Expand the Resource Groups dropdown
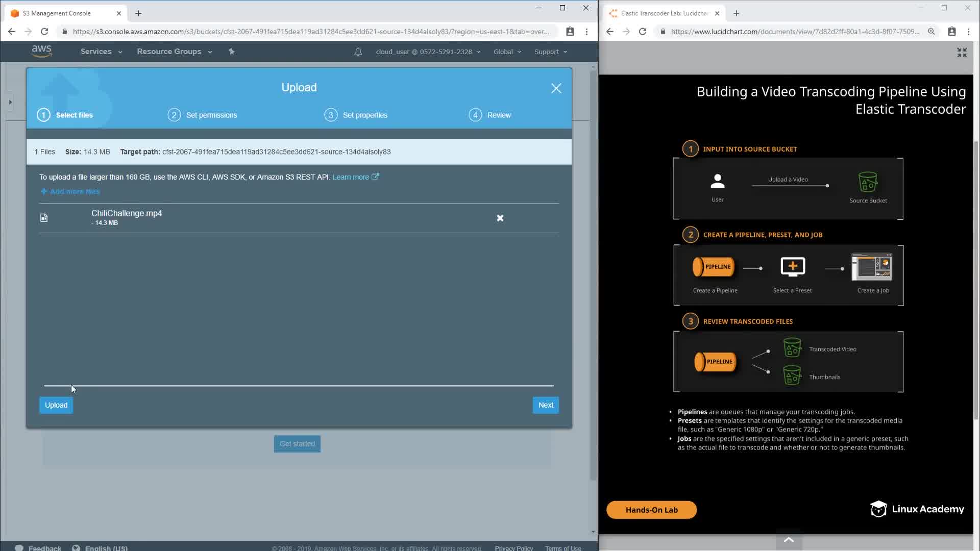 point(174,52)
